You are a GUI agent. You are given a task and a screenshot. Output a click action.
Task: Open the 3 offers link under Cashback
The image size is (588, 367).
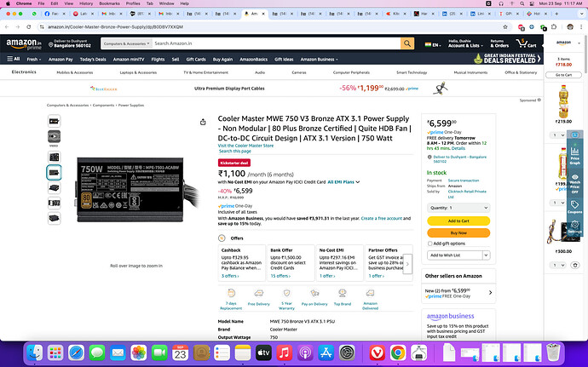230,276
